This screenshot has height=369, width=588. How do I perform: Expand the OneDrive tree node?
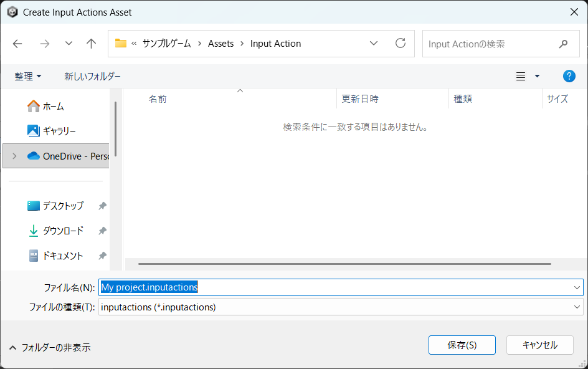(x=14, y=156)
